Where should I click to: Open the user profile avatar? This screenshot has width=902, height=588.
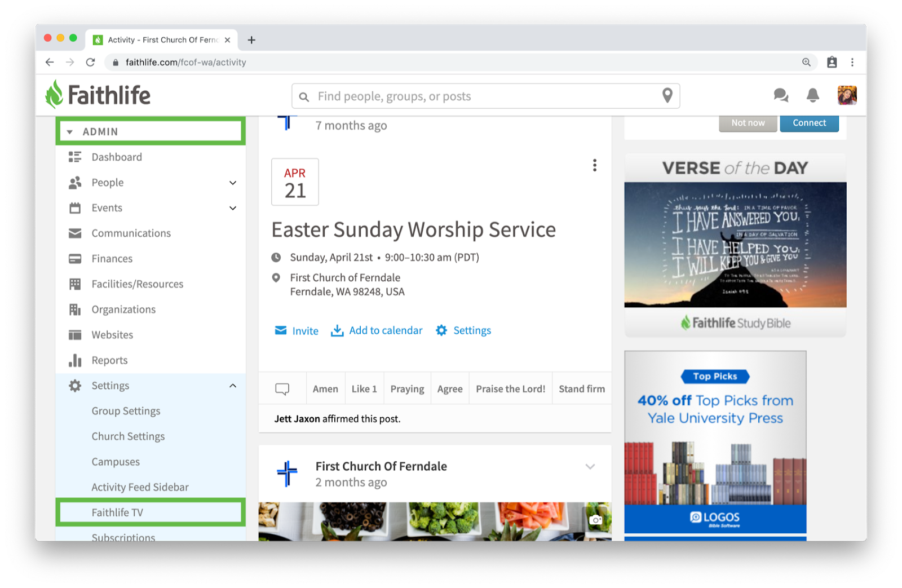pos(847,95)
